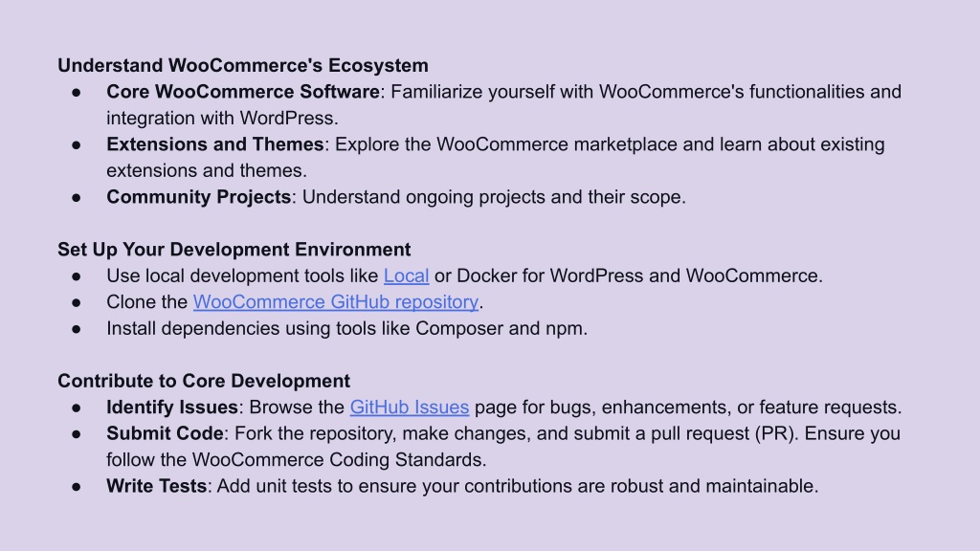Click the bullet before Install dependencies line
The height and width of the screenshot is (551, 980).
click(77, 329)
